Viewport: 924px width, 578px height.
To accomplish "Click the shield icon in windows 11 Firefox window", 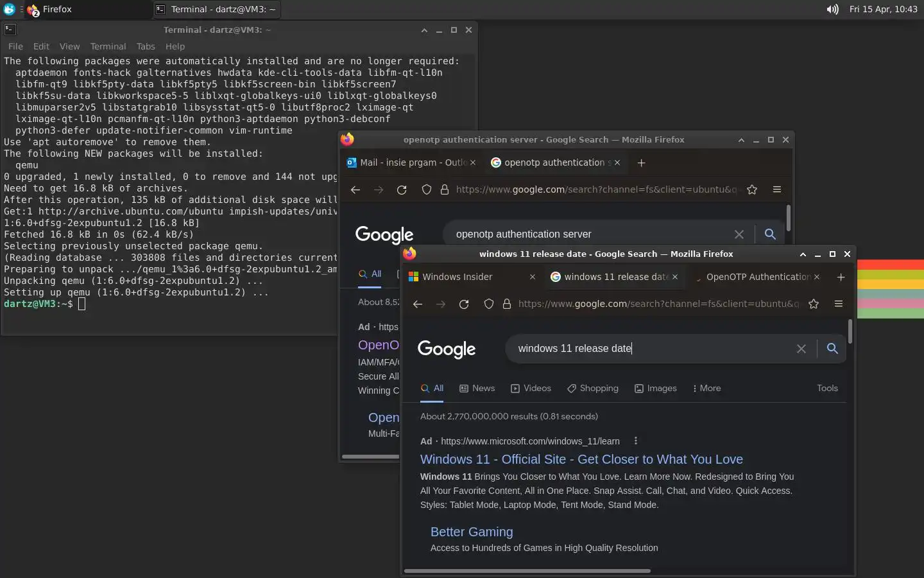I will (x=488, y=304).
